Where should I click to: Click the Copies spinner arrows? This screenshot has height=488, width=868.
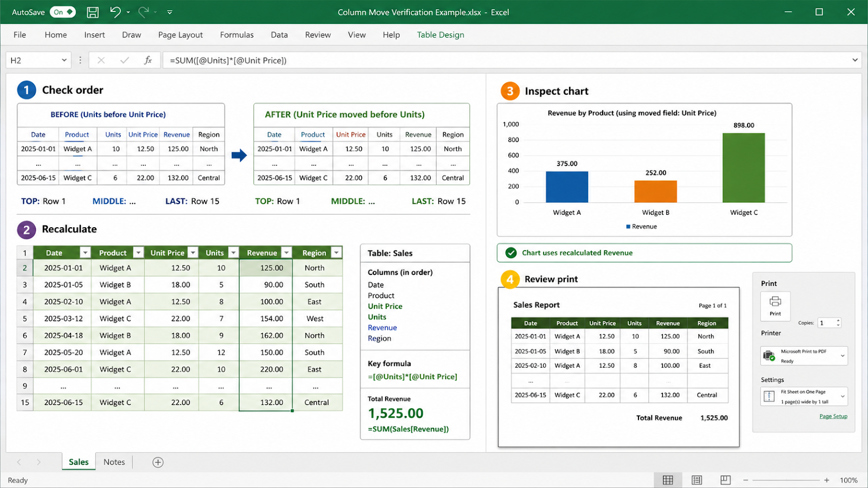[x=838, y=323]
